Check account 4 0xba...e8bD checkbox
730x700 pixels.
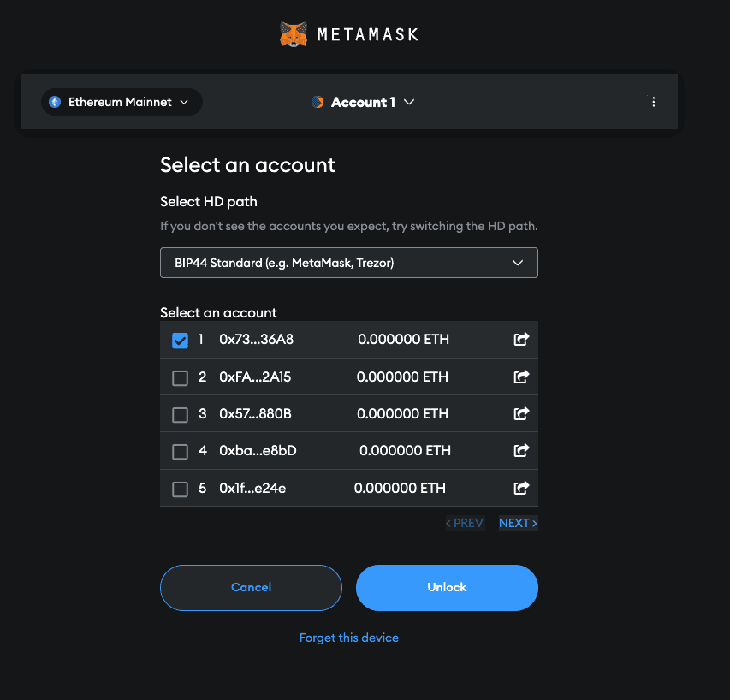[181, 452]
